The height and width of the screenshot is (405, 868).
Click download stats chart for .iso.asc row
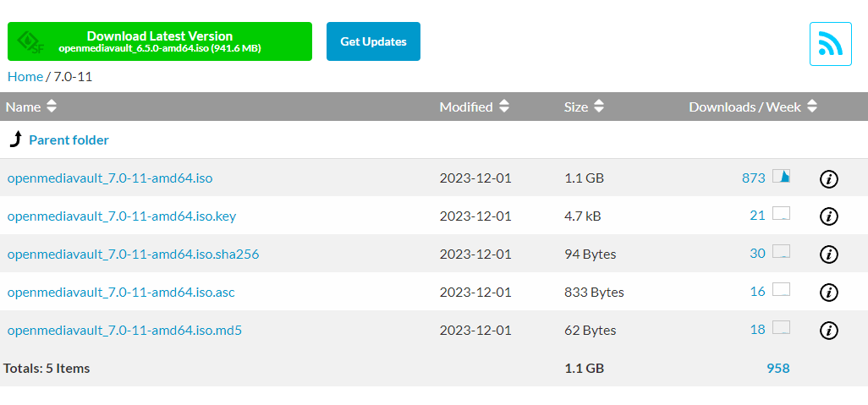tap(781, 289)
